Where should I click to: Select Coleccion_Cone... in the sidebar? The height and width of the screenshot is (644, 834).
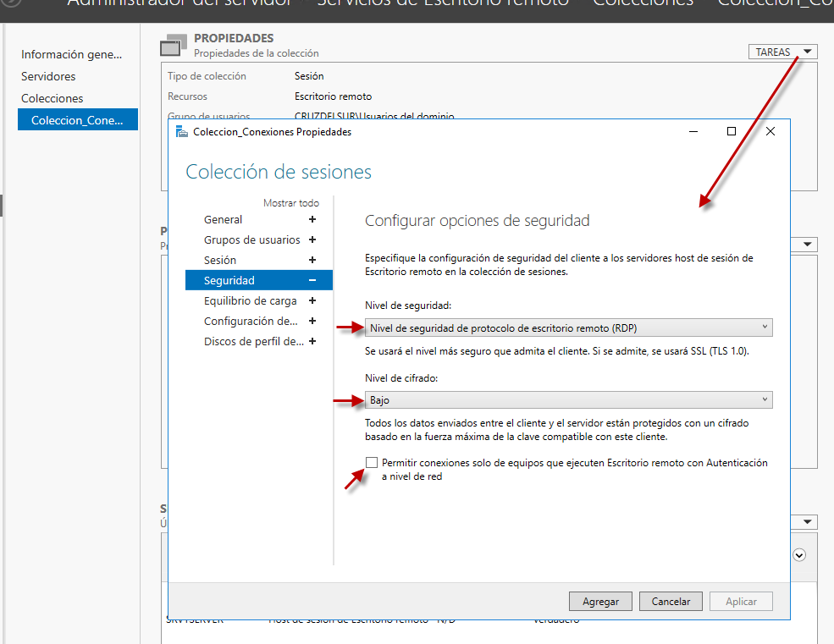tap(78, 119)
